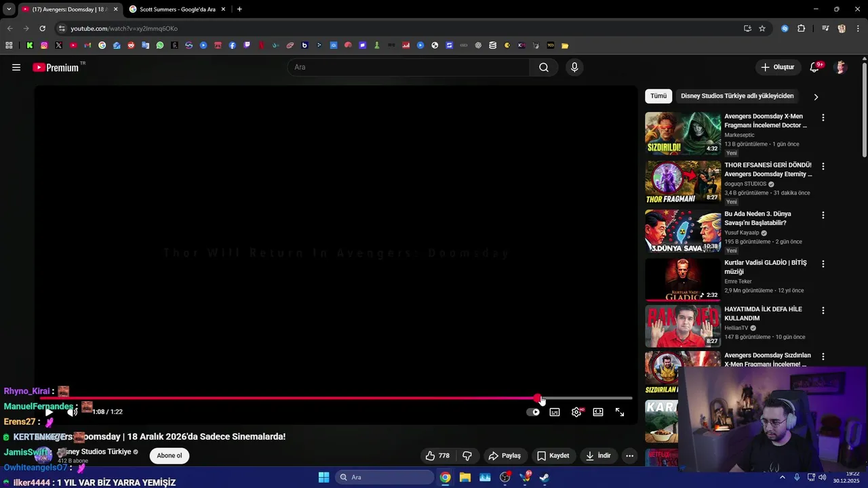The width and height of the screenshot is (868, 488).
Task: Download the video with İndir
Action: point(598,455)
